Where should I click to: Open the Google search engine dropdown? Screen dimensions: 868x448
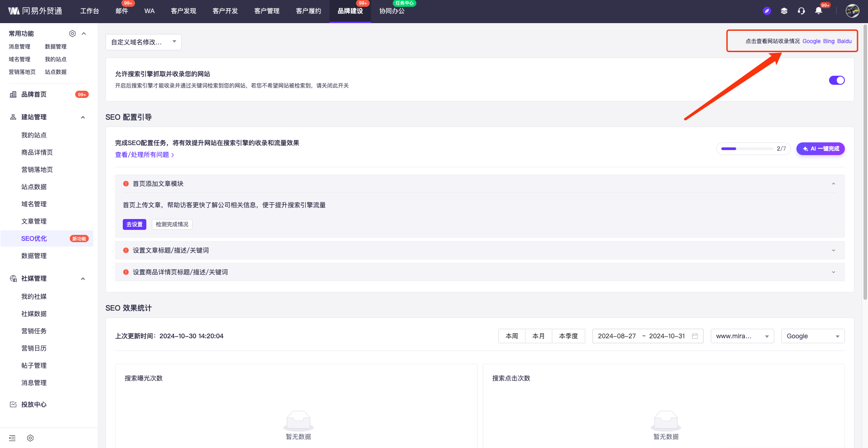point(813,336)
